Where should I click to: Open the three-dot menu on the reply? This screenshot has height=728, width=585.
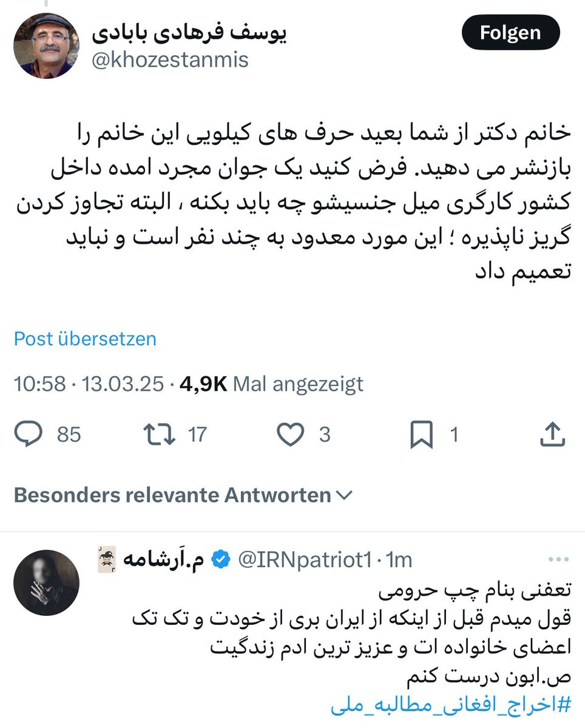click(558, 559)
